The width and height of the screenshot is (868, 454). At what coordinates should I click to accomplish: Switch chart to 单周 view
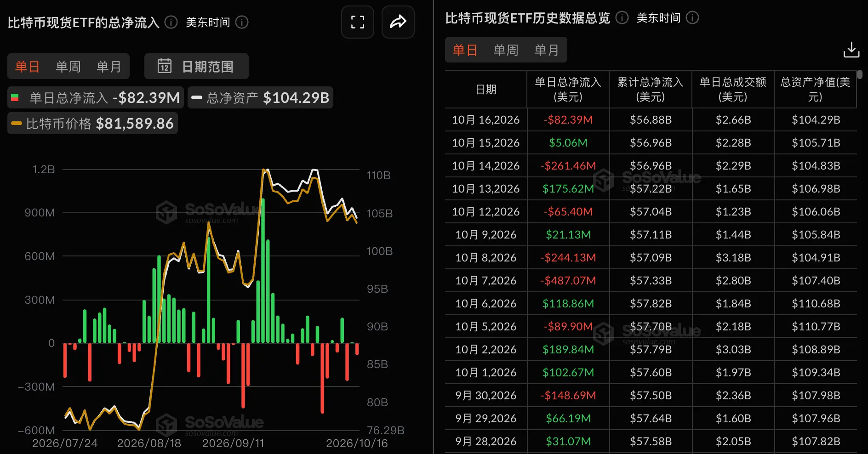pos(68,67)
